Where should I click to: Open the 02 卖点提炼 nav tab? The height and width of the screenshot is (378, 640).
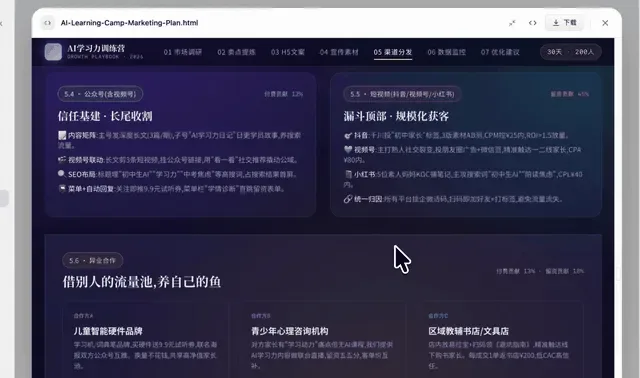tap(236, 52)
